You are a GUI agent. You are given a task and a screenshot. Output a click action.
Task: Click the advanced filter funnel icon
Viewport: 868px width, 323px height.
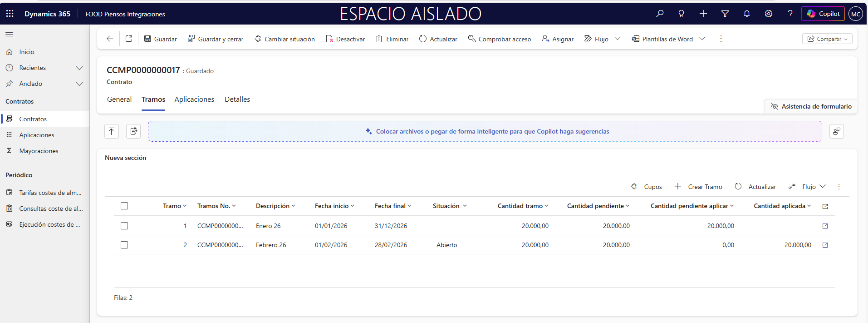click(725, 14)
